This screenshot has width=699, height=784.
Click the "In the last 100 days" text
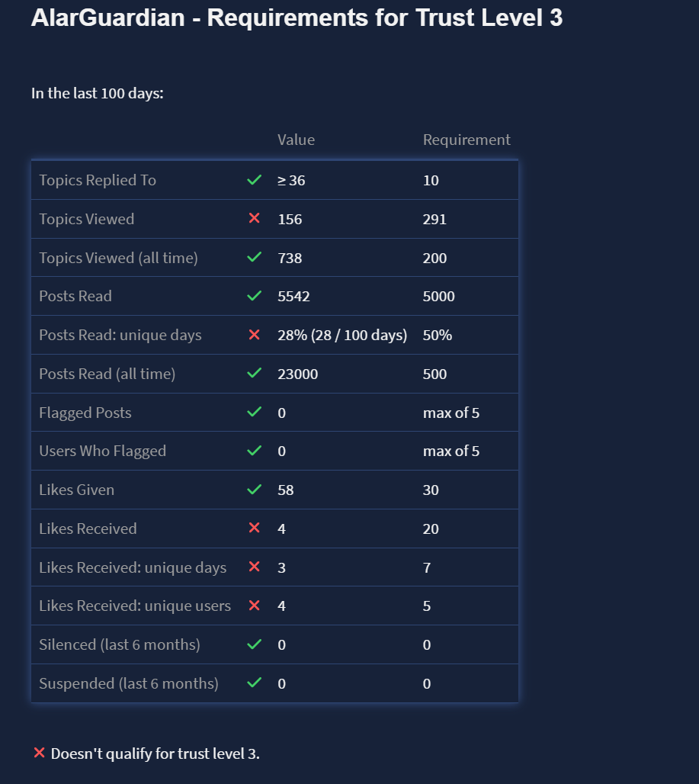[x=98, y=94]
